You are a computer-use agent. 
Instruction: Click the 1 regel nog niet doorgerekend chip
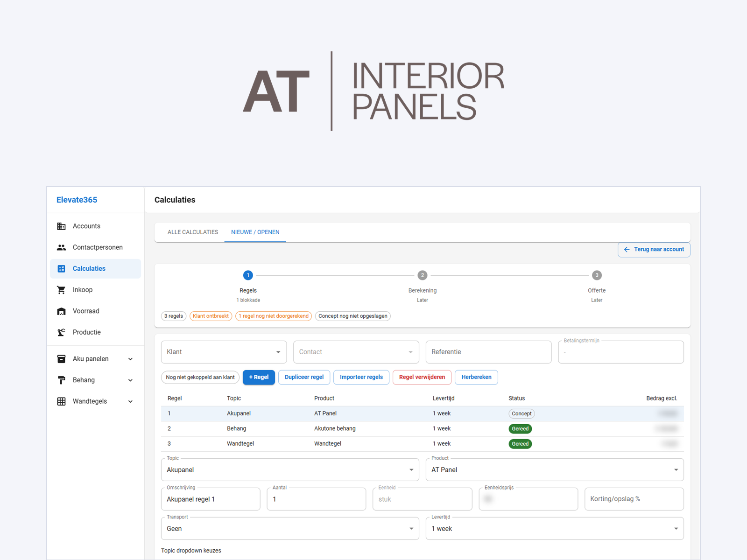tap(274, 316)
